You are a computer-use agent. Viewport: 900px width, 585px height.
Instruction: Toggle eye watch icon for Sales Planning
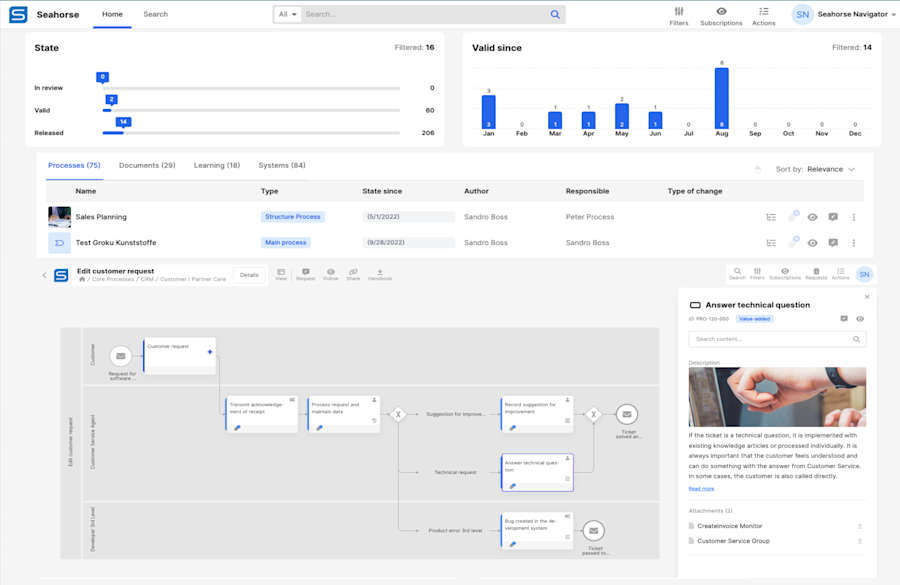812,217
